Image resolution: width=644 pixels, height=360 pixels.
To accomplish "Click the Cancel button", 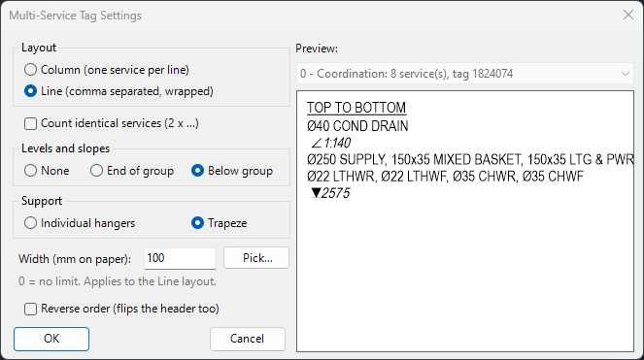I will [248, 339].
